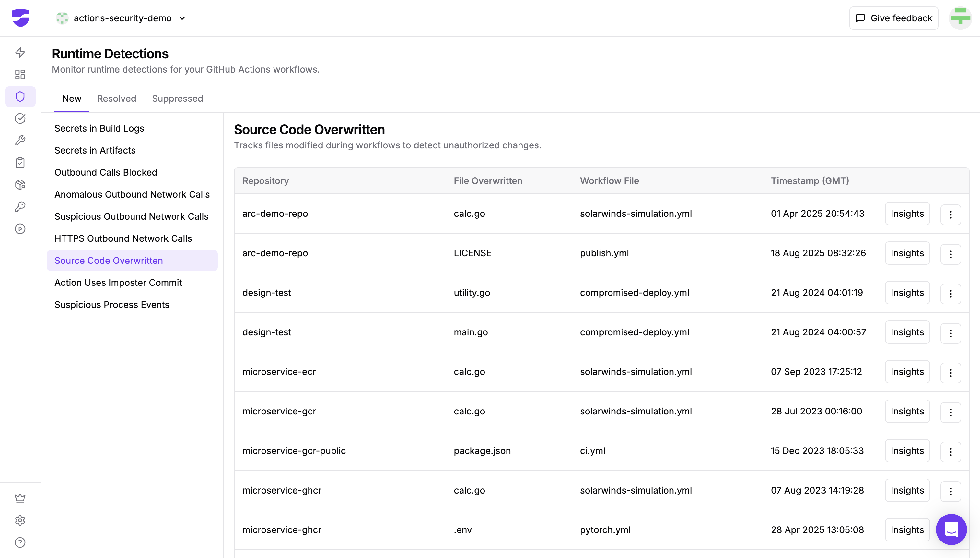Click the lightning bolt sidebar icon

tap(20, 52)
